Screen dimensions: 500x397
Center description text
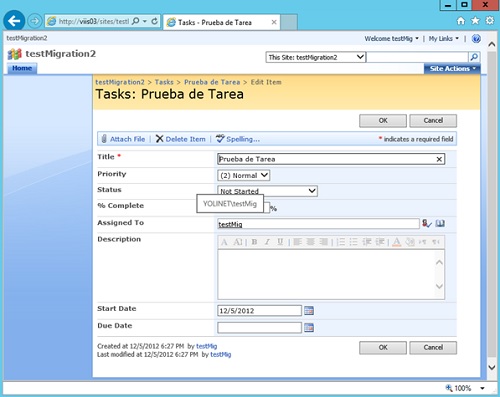[x=311, y=242]
